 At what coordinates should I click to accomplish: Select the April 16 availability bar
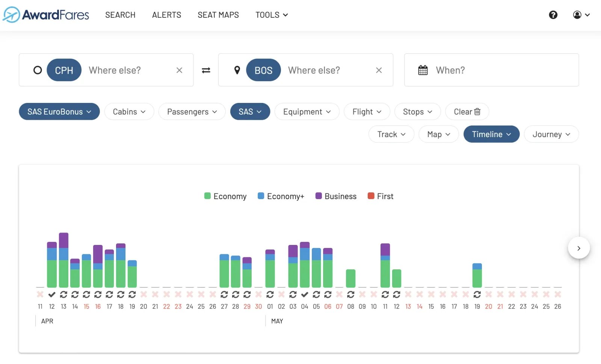(98, 266)
